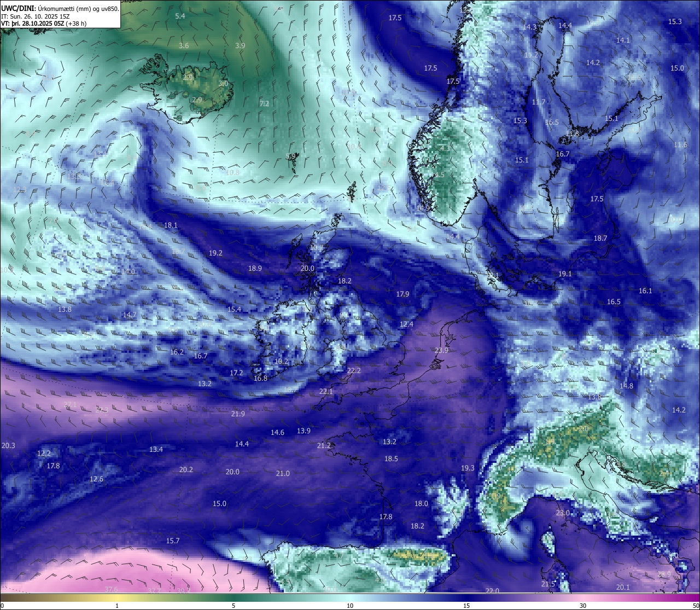Click the IT: Sun. 26. 10. 2025 15Z line
The height and width of the screenshot is (610, 700).
coord(36,16)
